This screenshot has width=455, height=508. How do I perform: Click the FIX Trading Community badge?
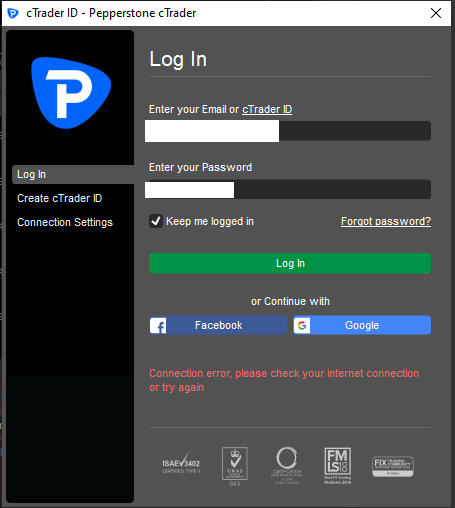393,466
